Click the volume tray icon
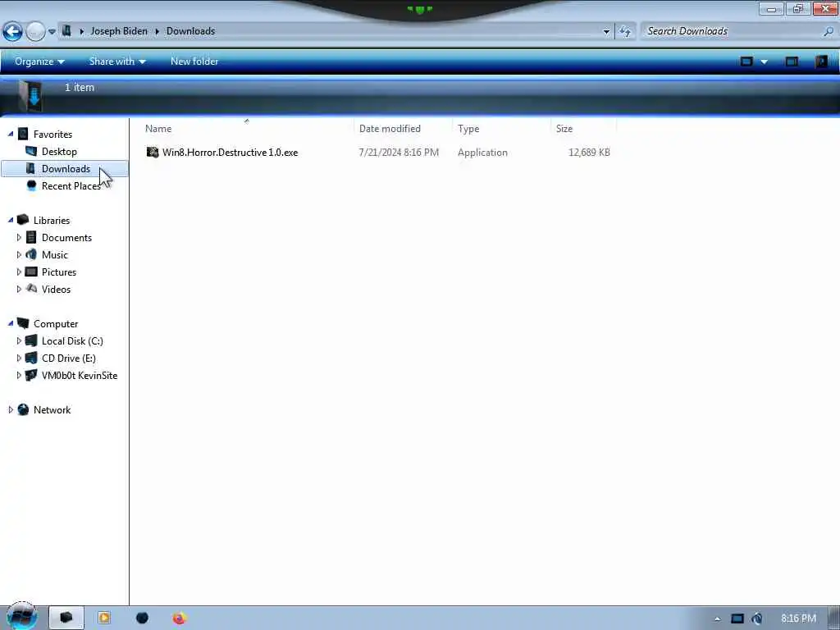The width and height of the screenshot is (840, 630). click(x=757, y=619)
